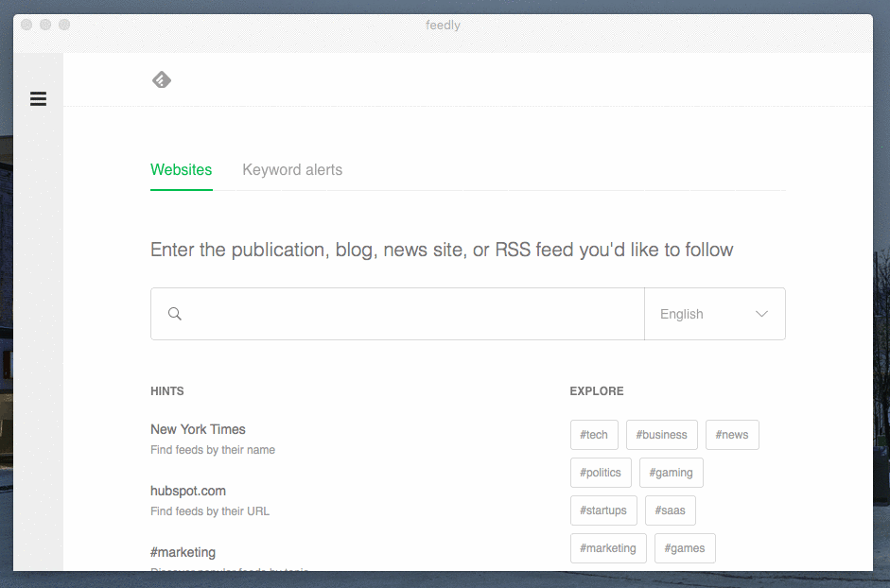Viewport: 890px width, 588px height.
Task: Open the English language dropdown
Action: pos(700,314)
